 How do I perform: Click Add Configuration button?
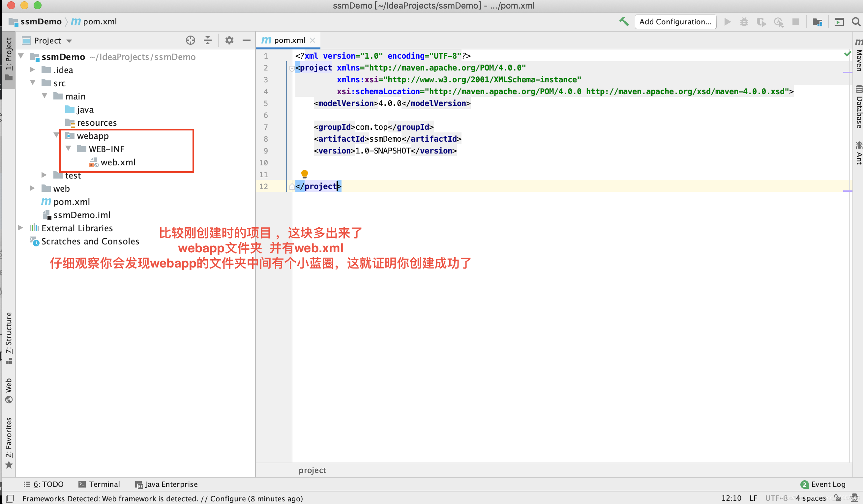click(675, 22)
